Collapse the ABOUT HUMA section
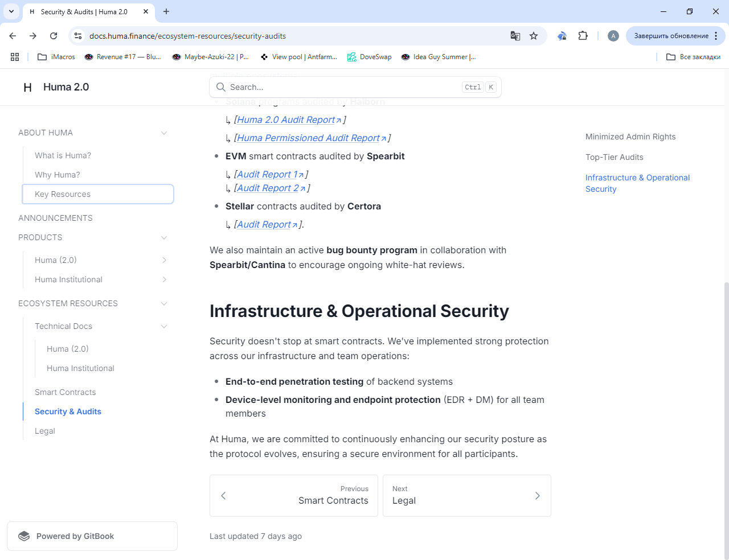Image resolution: width=729 pixels, height=560 pixels. tap(164, 133)
